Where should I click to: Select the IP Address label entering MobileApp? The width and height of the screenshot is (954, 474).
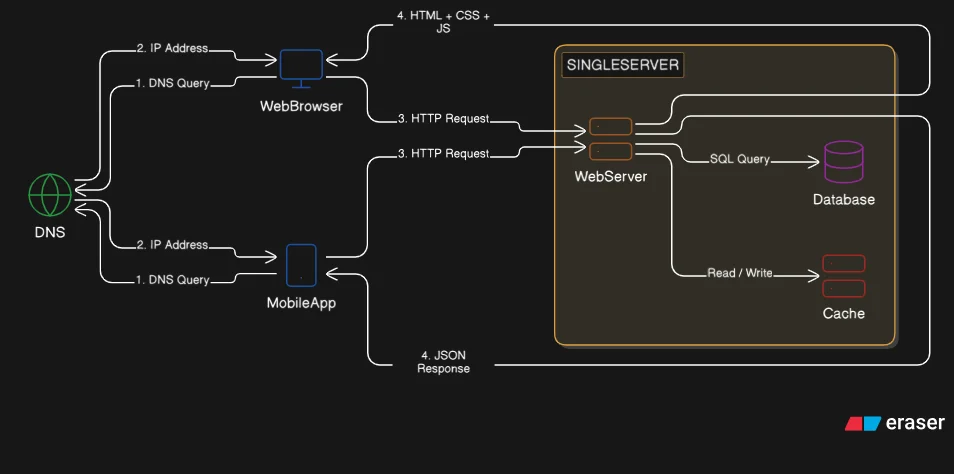tap(172, 245)
